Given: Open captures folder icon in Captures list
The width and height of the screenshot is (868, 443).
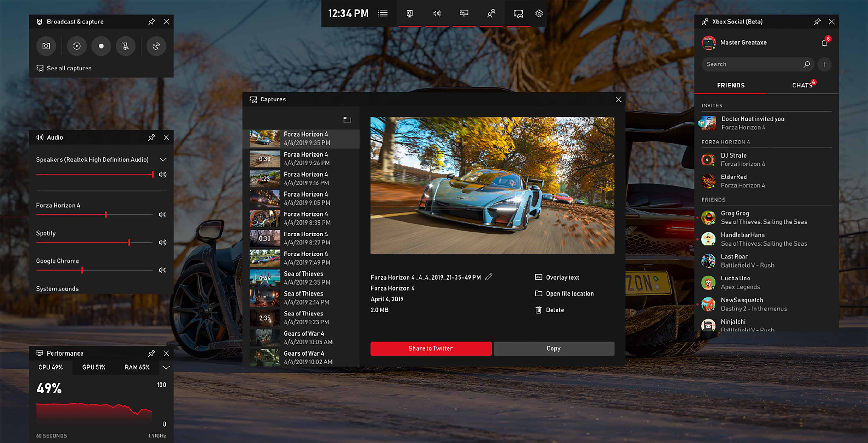Looking at the screenshot, I should point(347,120).
